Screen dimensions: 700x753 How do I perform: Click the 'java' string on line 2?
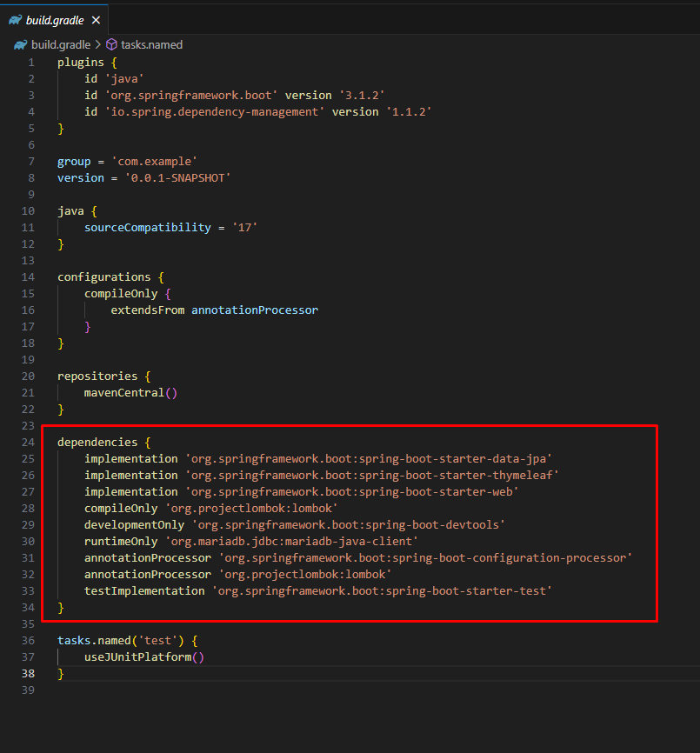click(124, 79)
